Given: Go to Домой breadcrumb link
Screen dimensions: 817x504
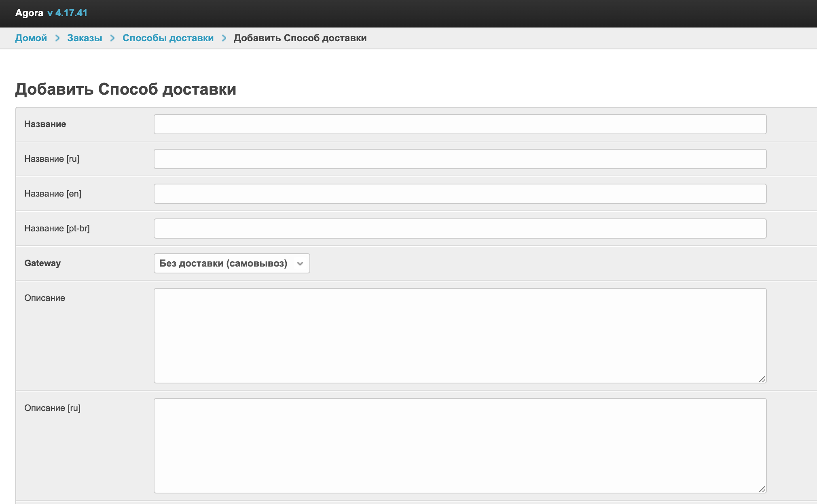Looking at the screenshot, I should click(31, 38).
